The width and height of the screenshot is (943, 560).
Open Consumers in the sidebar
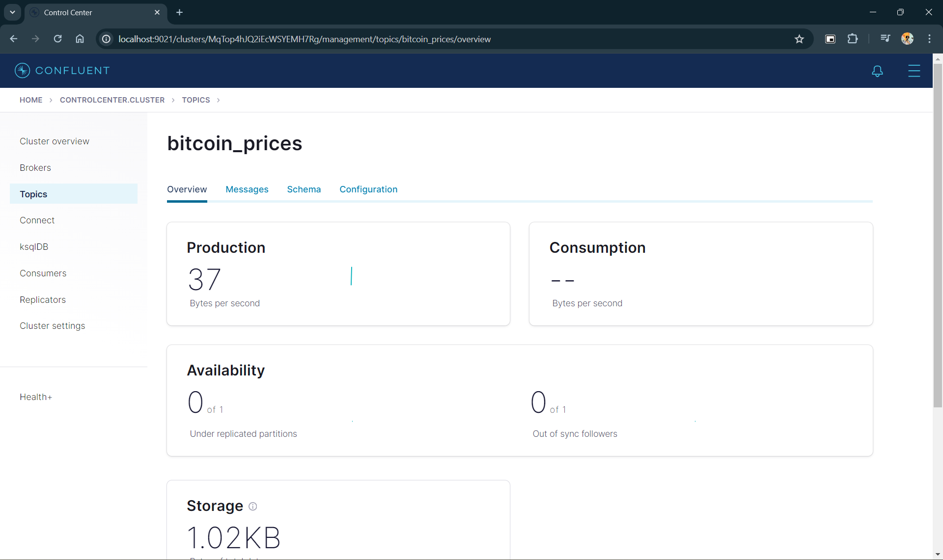[x=43, y=273]
